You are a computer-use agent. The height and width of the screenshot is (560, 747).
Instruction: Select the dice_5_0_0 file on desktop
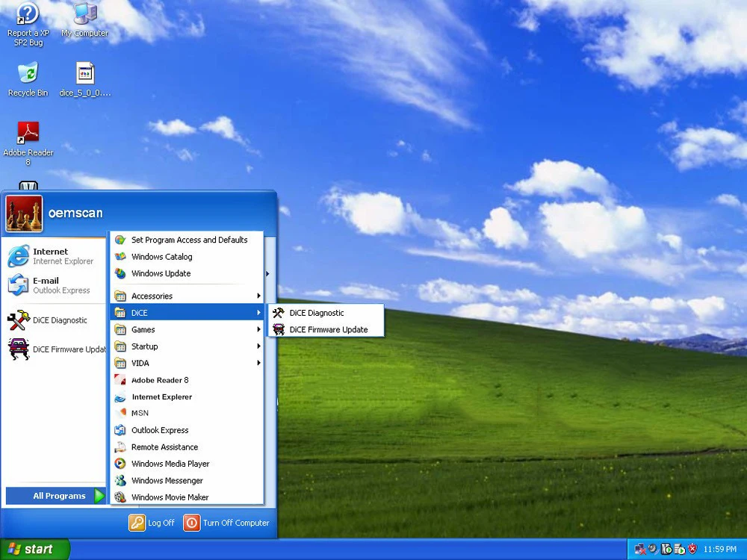click(x=85, y=80)
